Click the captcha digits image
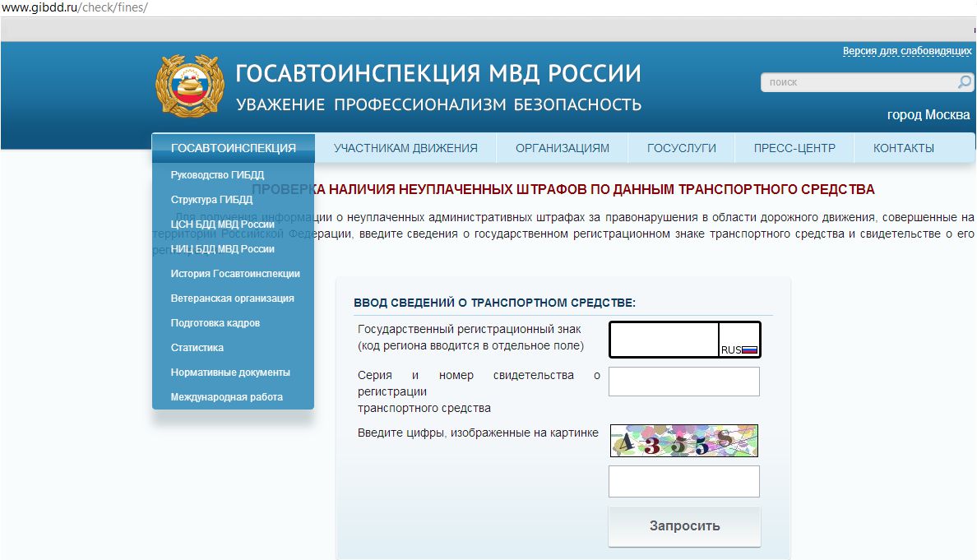Viewport: 977px width, 560px height. [683, 441]
